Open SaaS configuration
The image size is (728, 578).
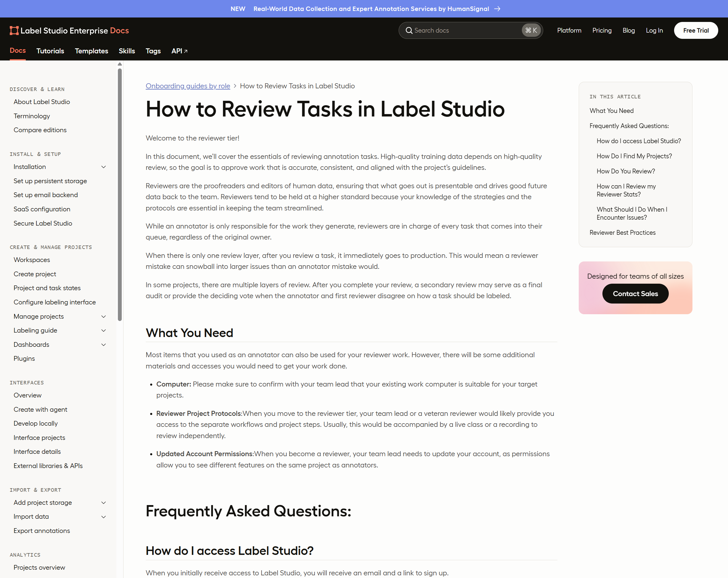(x=42, y=209)
